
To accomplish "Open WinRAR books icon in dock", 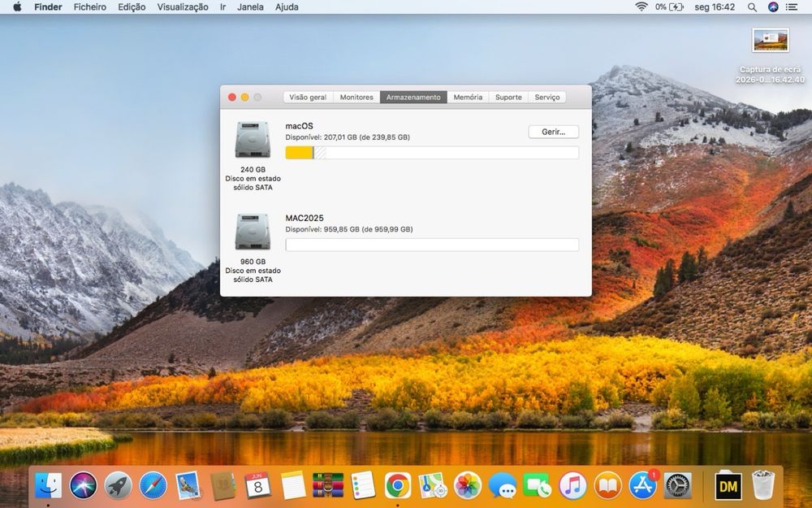I will coord(328,486).
